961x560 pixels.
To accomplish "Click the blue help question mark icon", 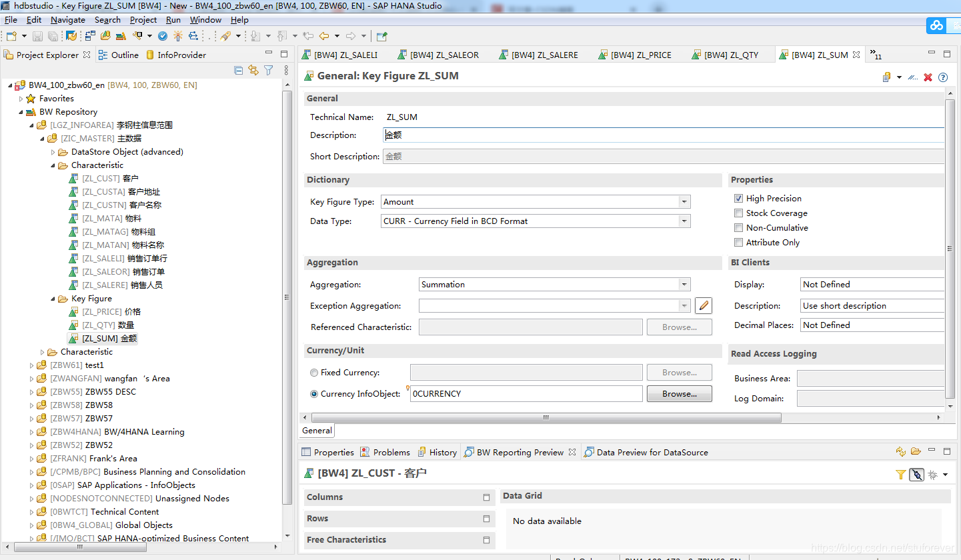I will [x=943, y=77].
